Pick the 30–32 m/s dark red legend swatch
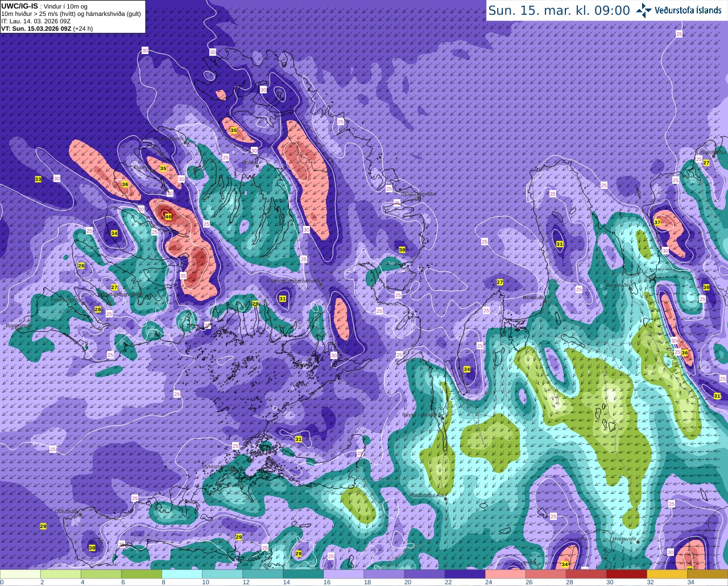This screenshot has height=586, width=728. (x=626, y=574)
